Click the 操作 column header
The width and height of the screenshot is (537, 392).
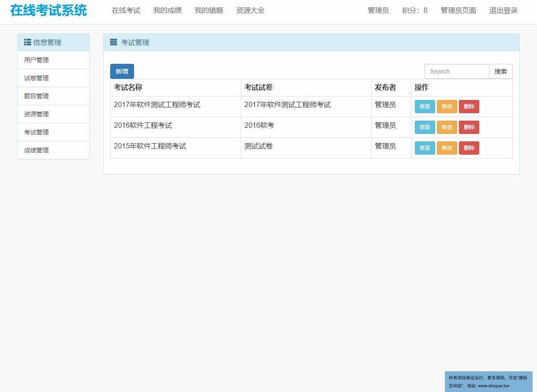click(462, 88)
